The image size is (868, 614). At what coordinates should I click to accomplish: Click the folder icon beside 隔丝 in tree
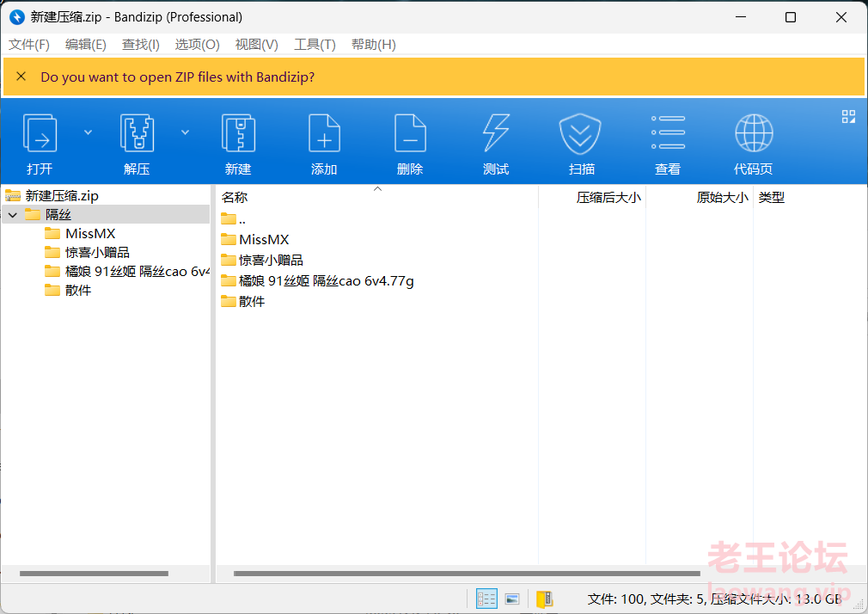click(33, 214)
